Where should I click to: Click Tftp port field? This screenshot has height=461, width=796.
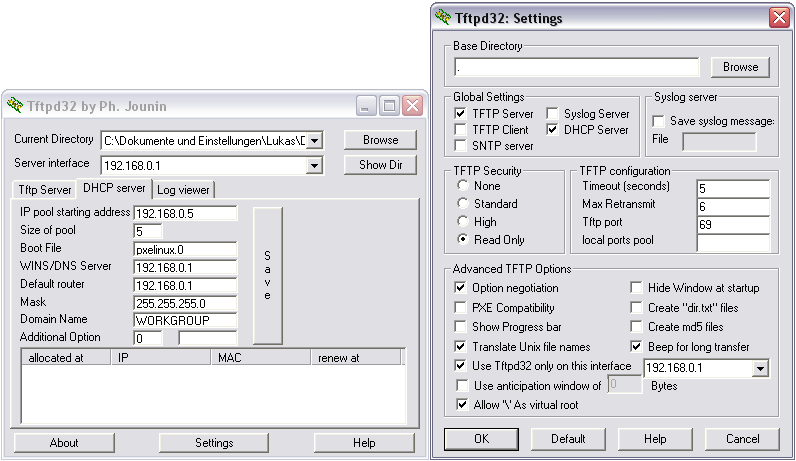(734, 224)
